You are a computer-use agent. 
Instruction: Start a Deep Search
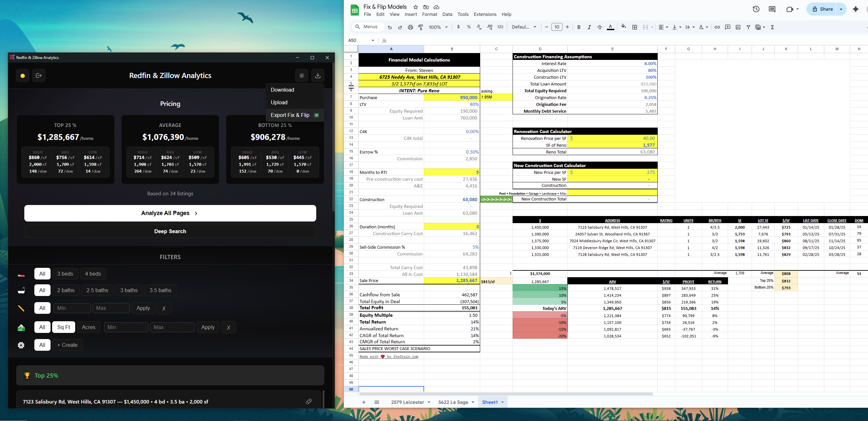coord(170,231)
